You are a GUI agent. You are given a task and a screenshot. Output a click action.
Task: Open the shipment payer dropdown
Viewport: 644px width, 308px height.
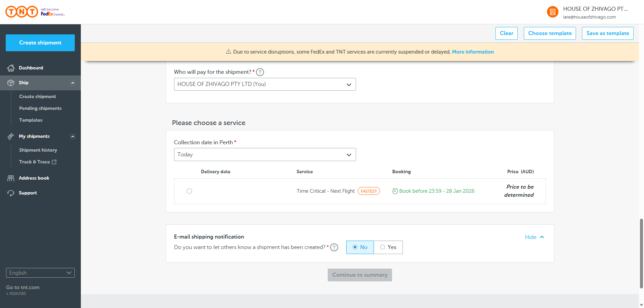265,84
